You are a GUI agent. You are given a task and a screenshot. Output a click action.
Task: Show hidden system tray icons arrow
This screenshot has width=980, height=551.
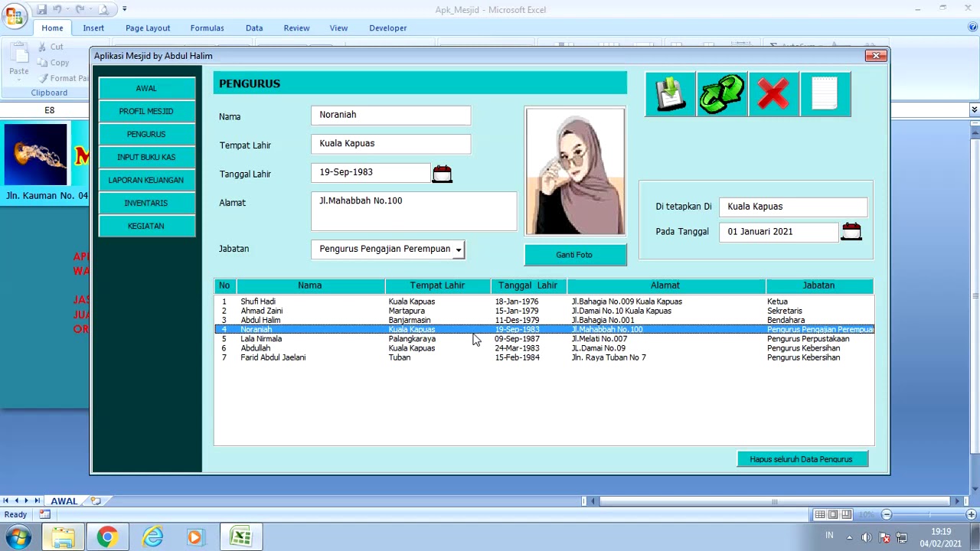point(848,537)
